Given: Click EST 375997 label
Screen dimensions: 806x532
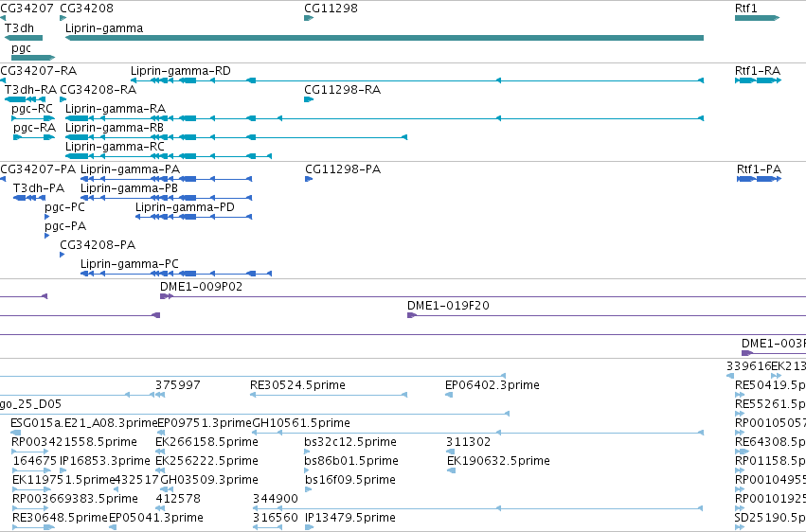Looking at the screenshot, I should click(x=178, y=385).
